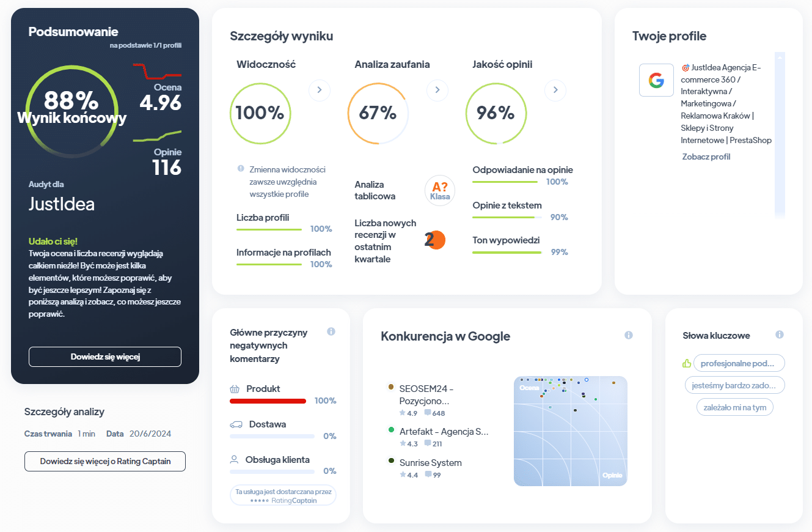Click the Analiza tablicowa label
812x532 pixels.
375,190
